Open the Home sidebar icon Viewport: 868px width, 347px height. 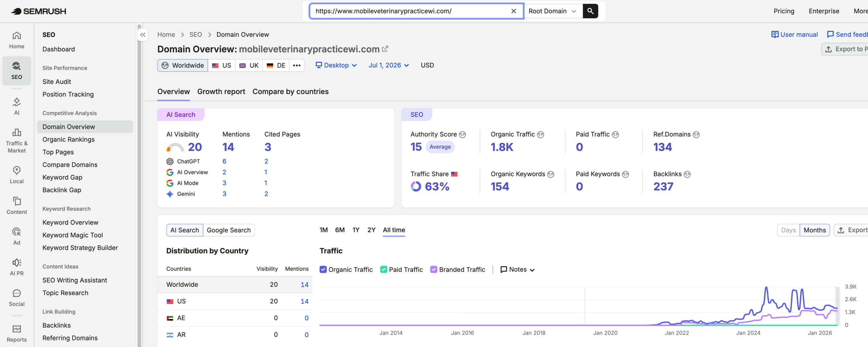pos(17,40)
